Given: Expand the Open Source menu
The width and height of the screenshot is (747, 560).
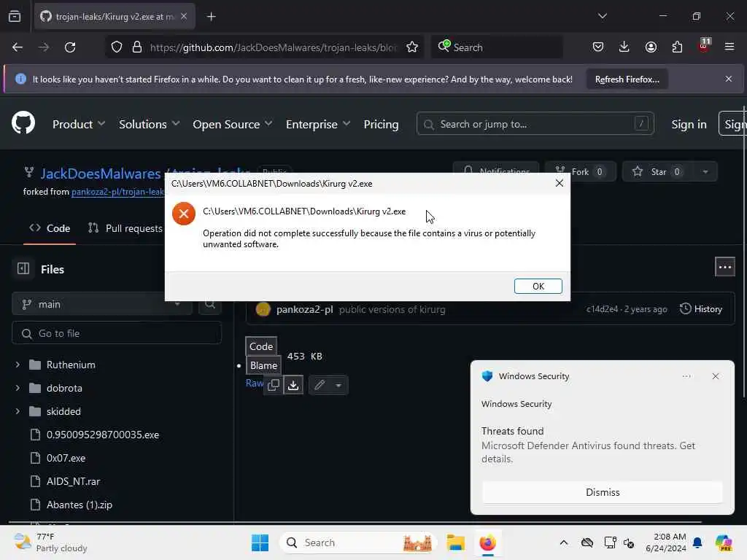Looking at the screenshot, I should click(233, 124).
